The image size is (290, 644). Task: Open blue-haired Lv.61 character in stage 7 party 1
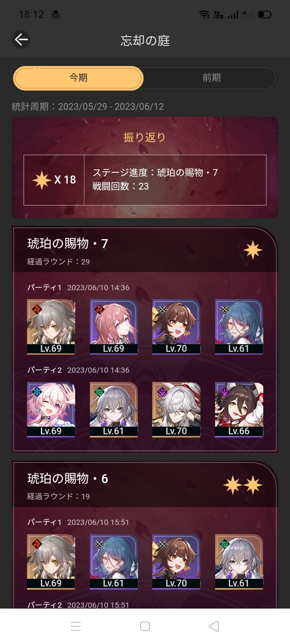(239, 327)
